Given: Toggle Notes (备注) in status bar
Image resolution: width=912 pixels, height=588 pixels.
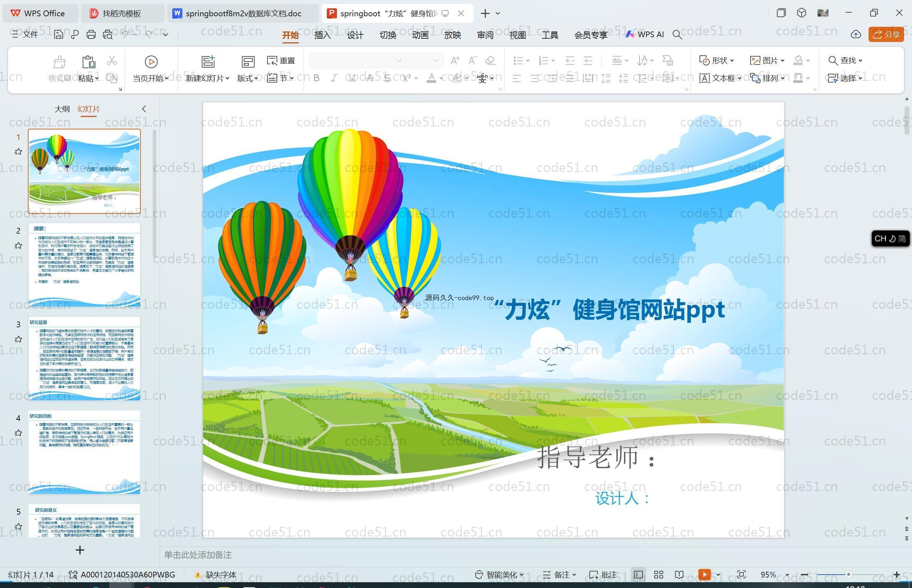Looking at the screenshot, I should [x=560, y=575].
